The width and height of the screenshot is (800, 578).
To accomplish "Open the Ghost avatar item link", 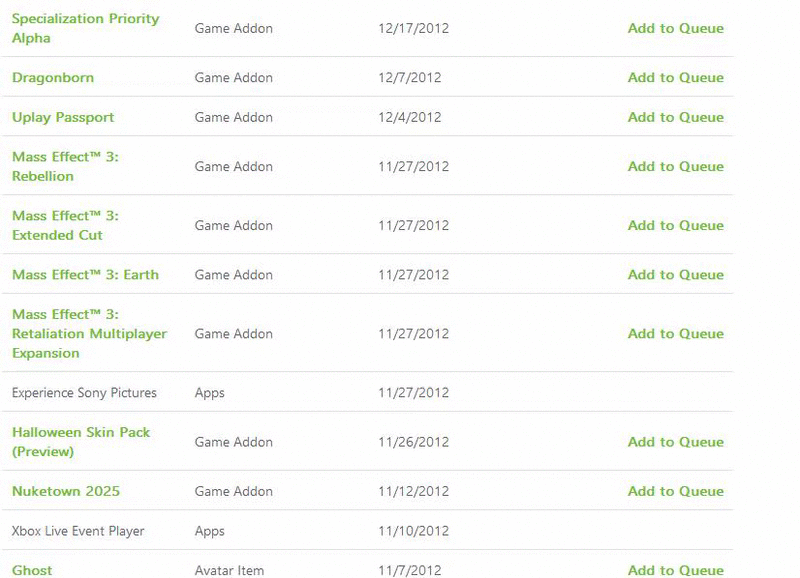I will [x=32, y=570].
